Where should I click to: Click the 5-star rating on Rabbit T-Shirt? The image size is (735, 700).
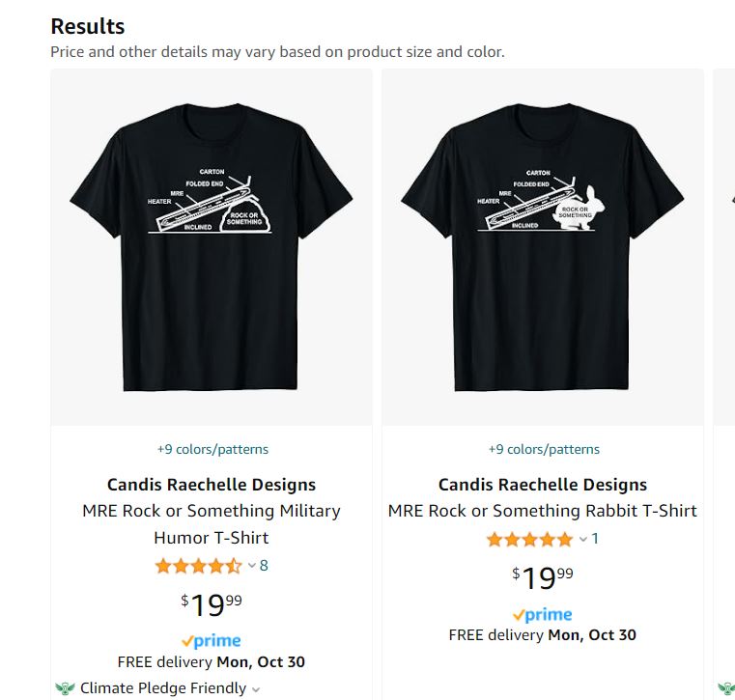529,539
